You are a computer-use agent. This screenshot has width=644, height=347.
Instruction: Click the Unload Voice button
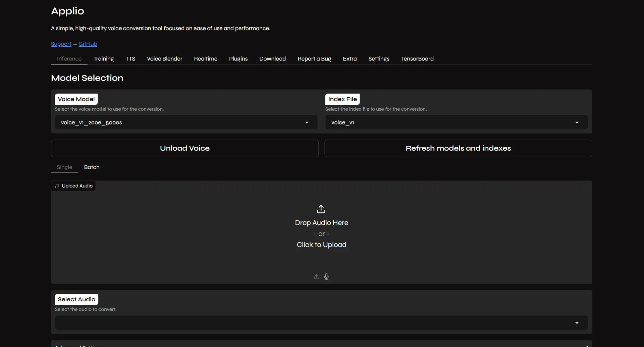point(185,148)
